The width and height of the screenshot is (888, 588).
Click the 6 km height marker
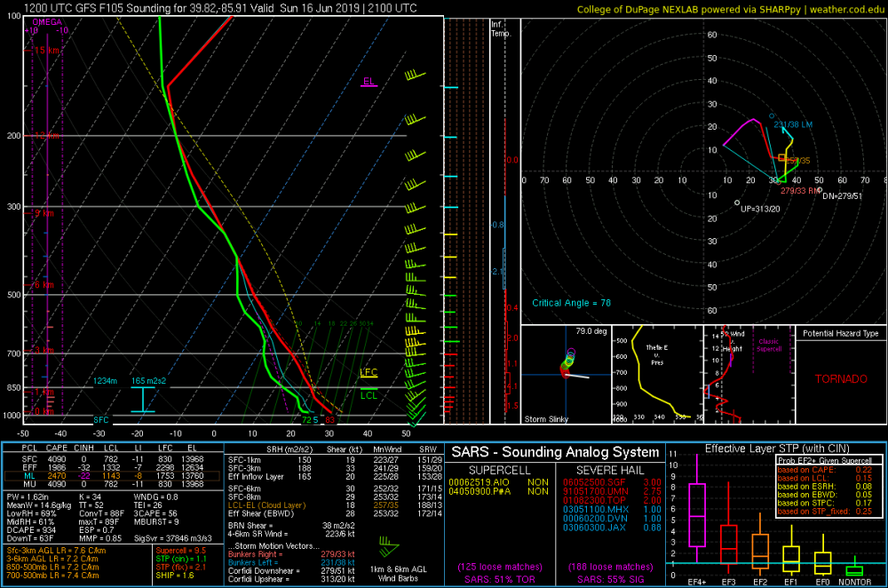pos(44,285)
